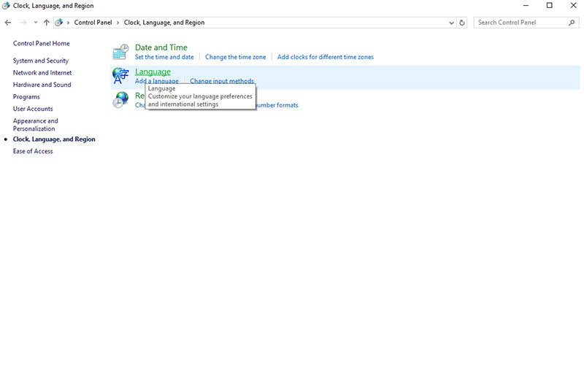Click the Language globe icon

[120, 76]
